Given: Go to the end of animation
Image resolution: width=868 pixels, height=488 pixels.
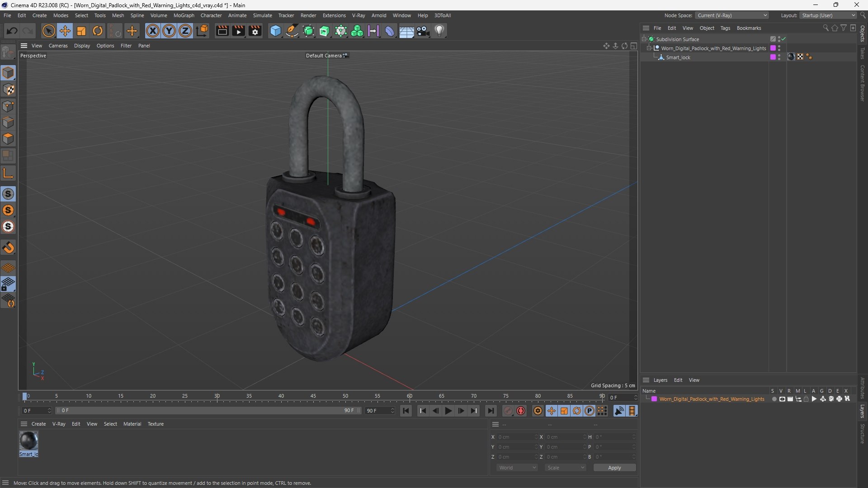Looking at the screenshot, I should click(x=491, y=411).
